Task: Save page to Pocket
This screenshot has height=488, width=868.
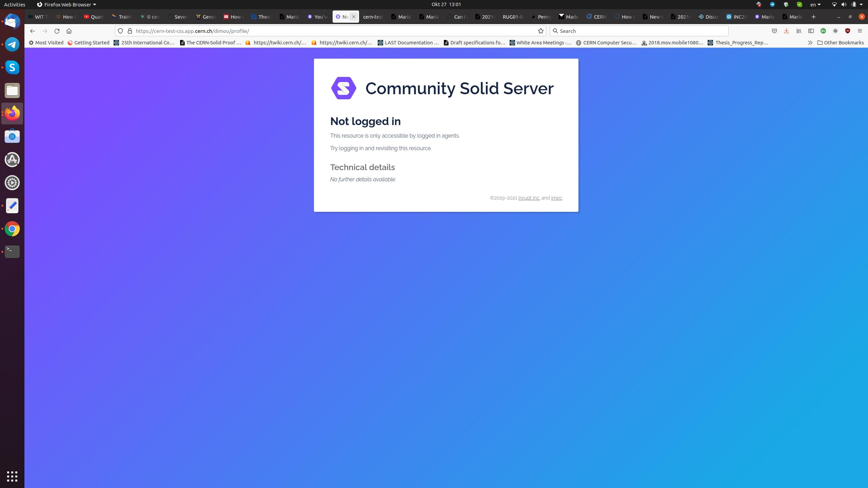Action: click(x=774, y=31)
